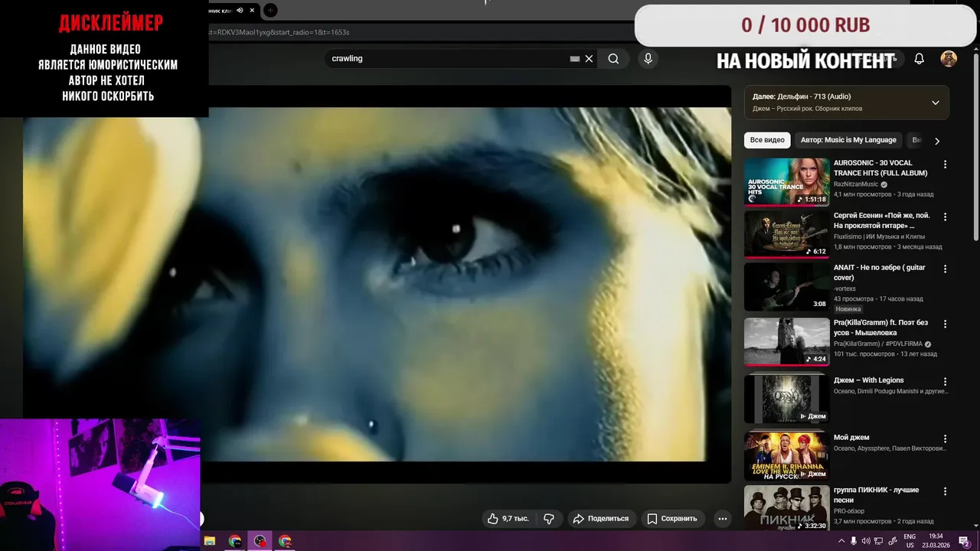Click the YouTube search magnifier button
This screenshot has width=980, height=551.
[x=613, y=58]
